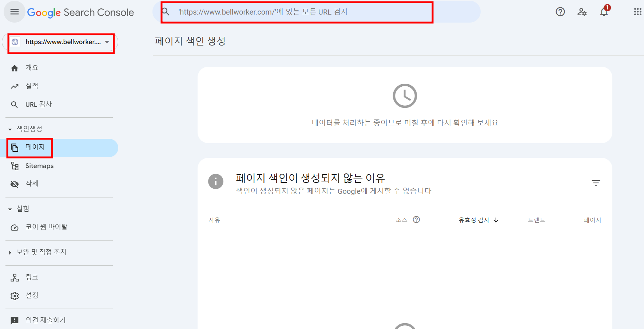
Task: Click help icon next to 소스
Action: click(417, 220)
